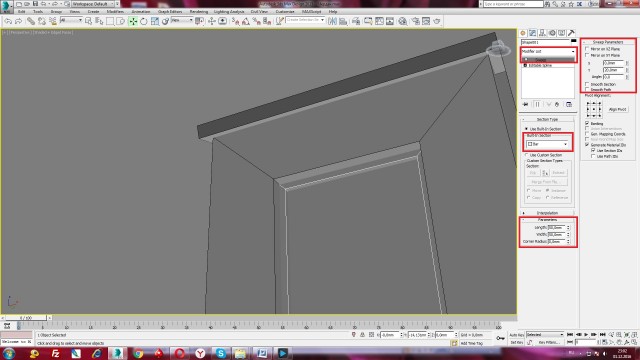Viewport: 640px width, 360px height.
Task: Open the Animation menu
Action: [141, 11]
